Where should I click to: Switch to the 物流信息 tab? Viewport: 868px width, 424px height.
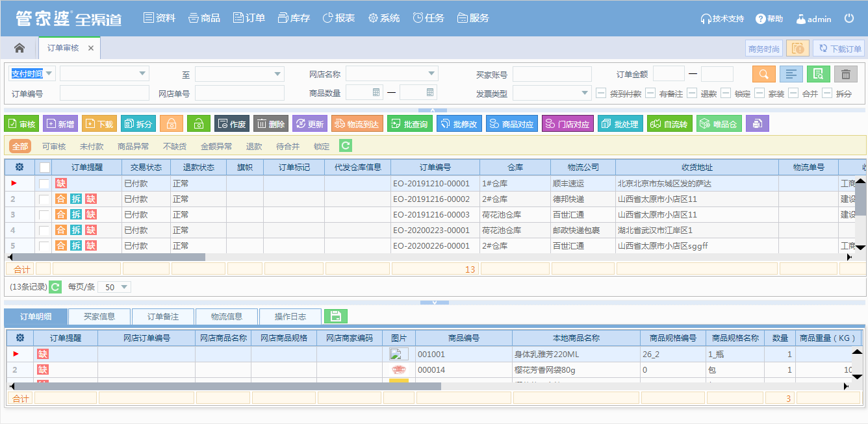click(x=227, y=316)
